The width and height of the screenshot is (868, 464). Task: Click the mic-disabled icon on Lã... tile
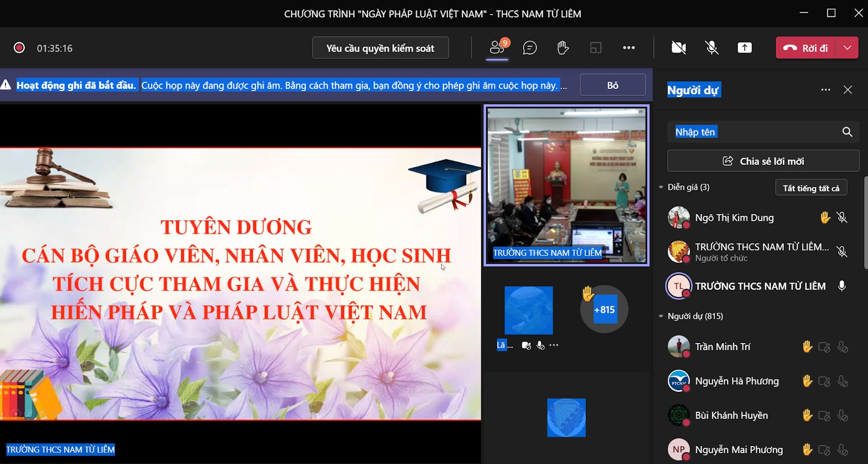(x=540, y=345)
